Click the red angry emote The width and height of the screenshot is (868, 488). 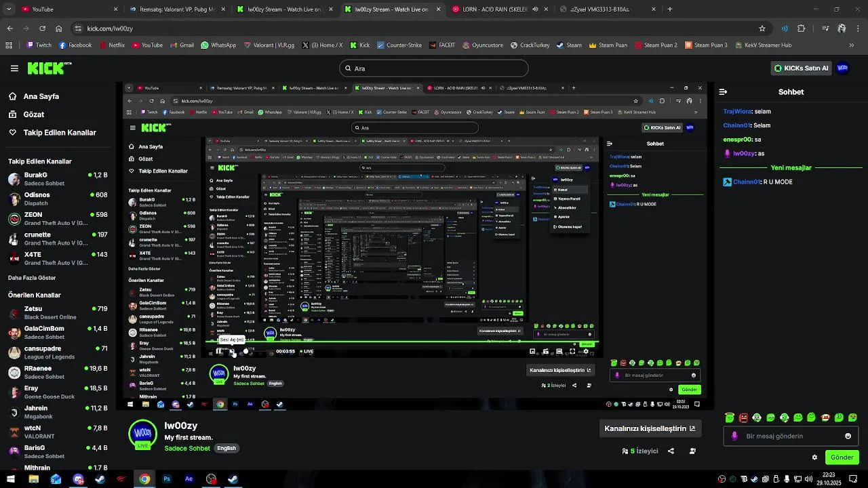click(743, 418)
